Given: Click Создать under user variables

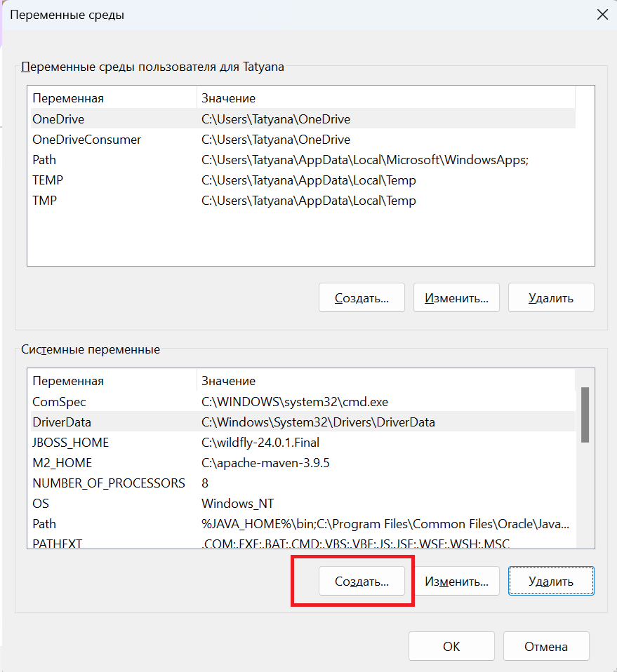Looking at the screenshot, I should click(361, 297).
